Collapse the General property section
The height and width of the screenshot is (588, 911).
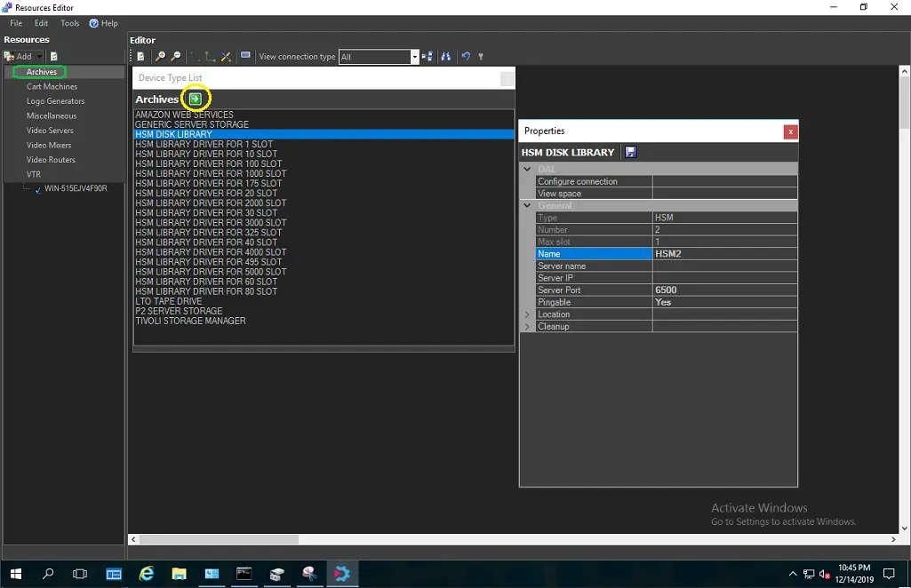pos(527,205)
